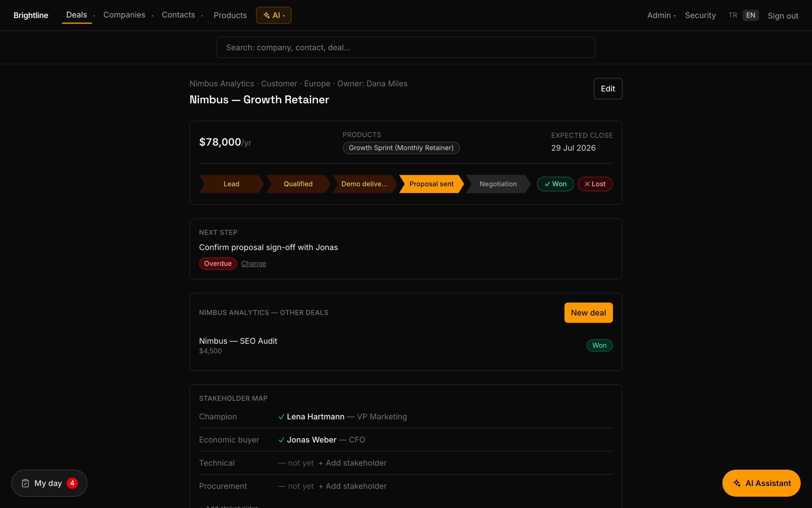Open the Nimbus — SEO Audit deal

(238, 341)
